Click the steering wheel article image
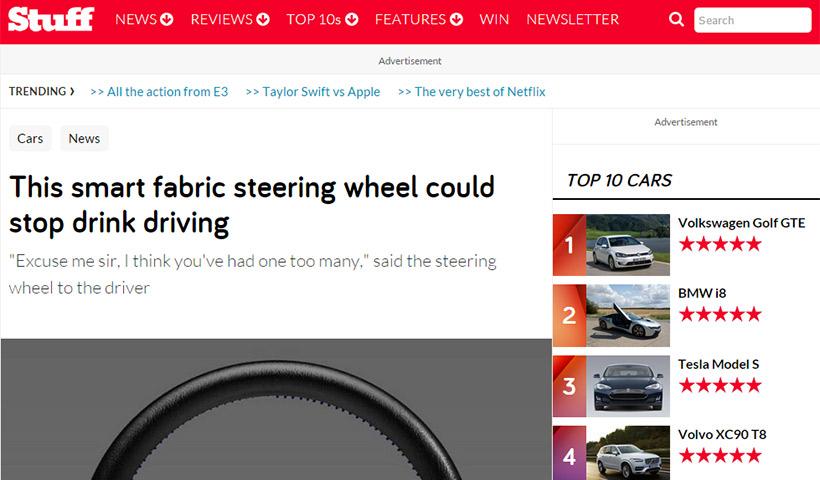The image size is (820, 480). point(276,409)
